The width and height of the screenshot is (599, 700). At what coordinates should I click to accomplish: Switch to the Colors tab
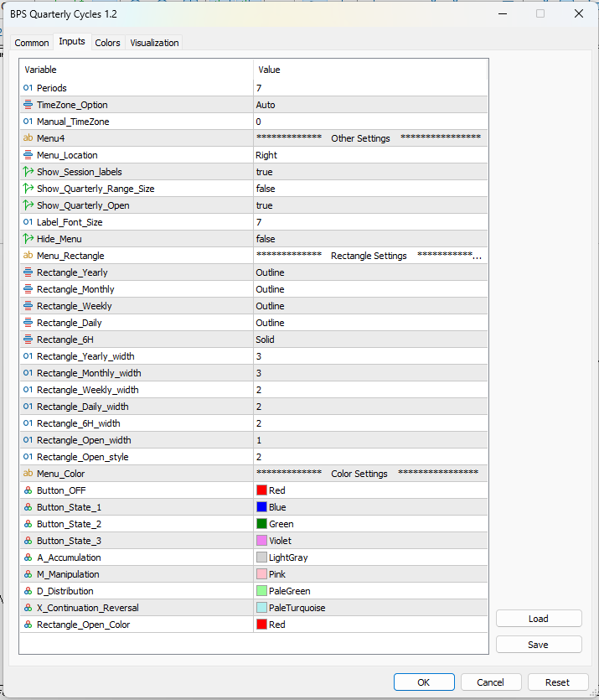coord(107,43)
